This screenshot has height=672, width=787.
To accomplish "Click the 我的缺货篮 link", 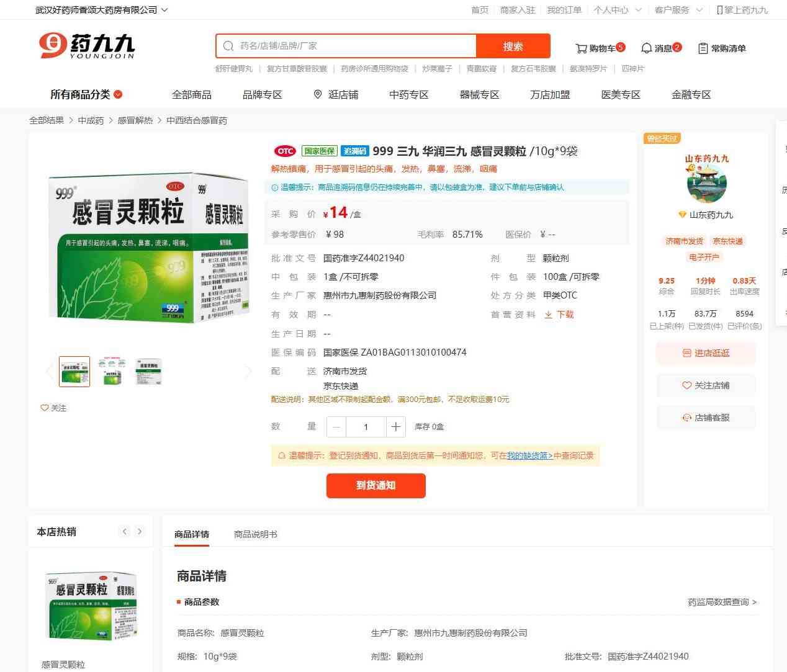I will 529,455.
